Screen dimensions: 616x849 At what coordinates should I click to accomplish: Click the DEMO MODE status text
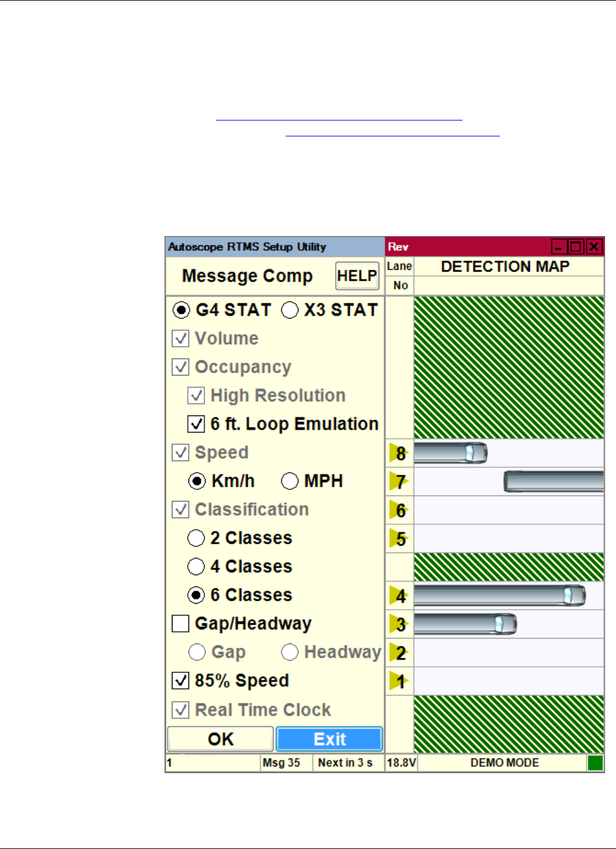(505, 763)
